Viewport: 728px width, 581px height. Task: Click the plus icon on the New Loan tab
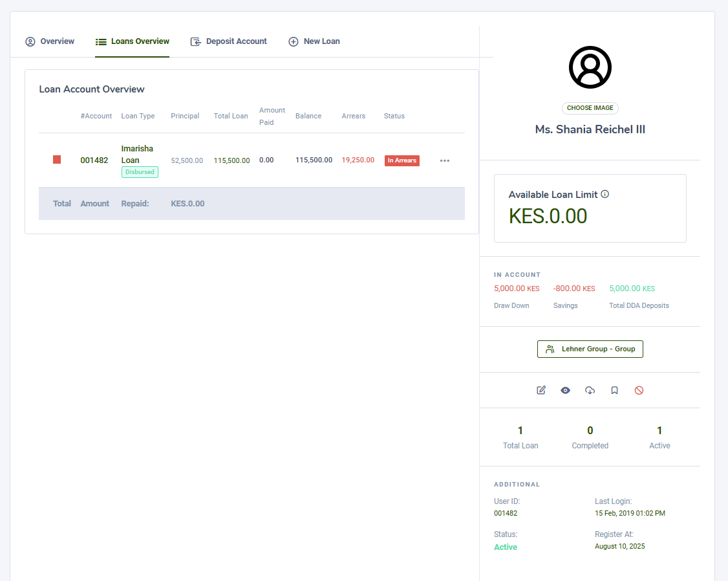293,41
